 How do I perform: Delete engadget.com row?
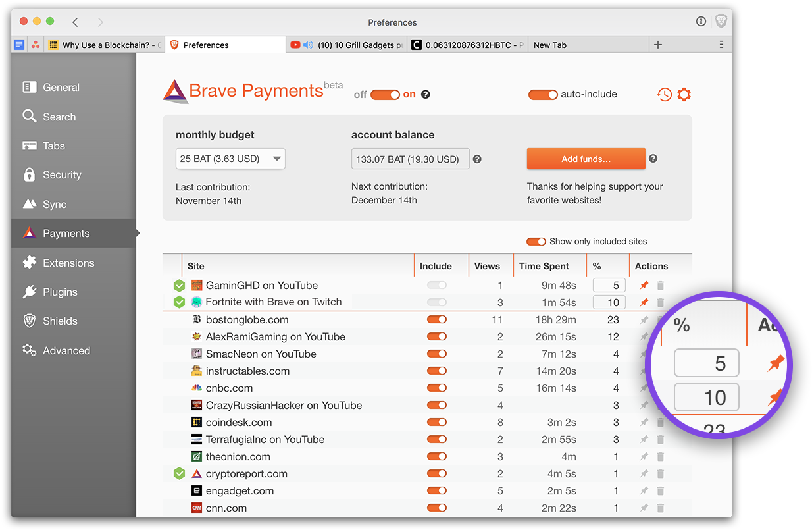point(661,490)
